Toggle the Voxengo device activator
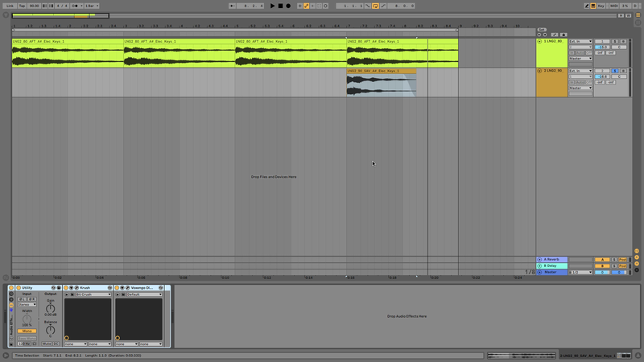This screenshot has width=644, height=362. click(x=117, y=288)
